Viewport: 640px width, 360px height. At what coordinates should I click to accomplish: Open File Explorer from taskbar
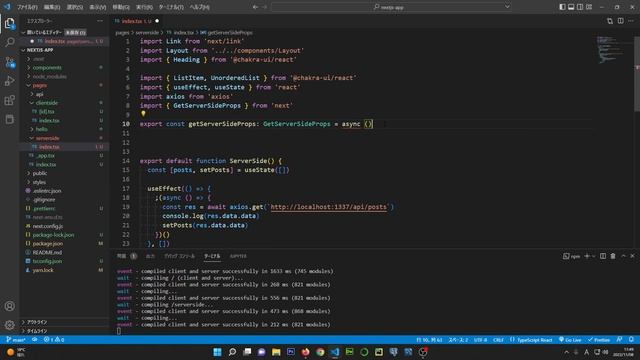[276, 352]
